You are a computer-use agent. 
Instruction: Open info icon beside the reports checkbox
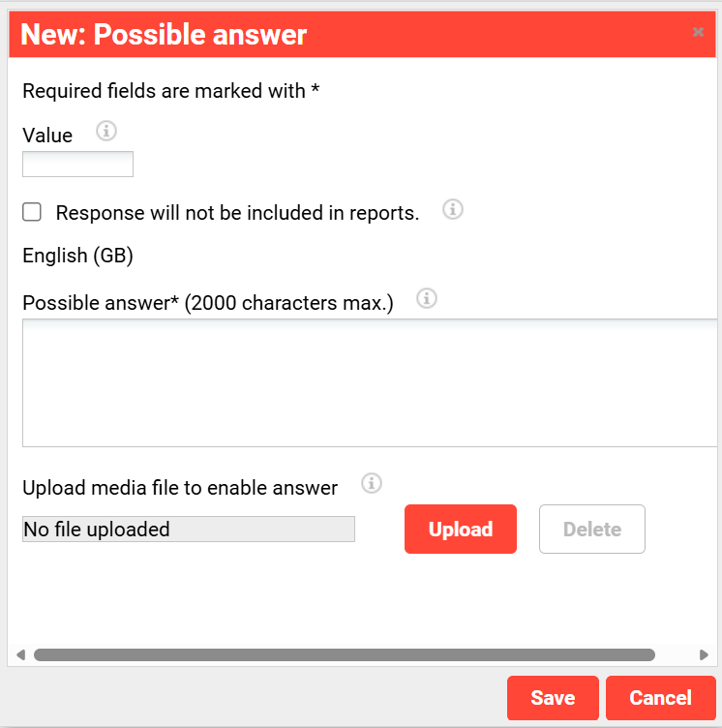pos(453,209)
